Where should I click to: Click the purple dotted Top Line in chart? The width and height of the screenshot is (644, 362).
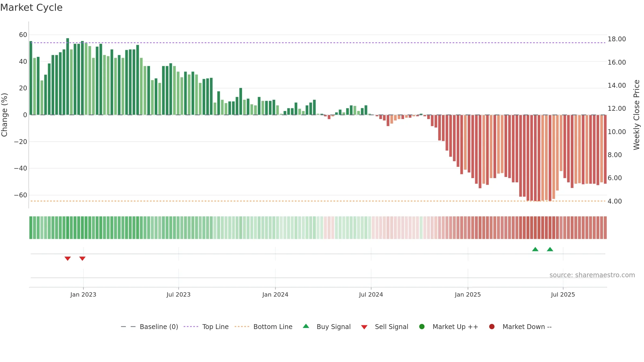[318, 43]
